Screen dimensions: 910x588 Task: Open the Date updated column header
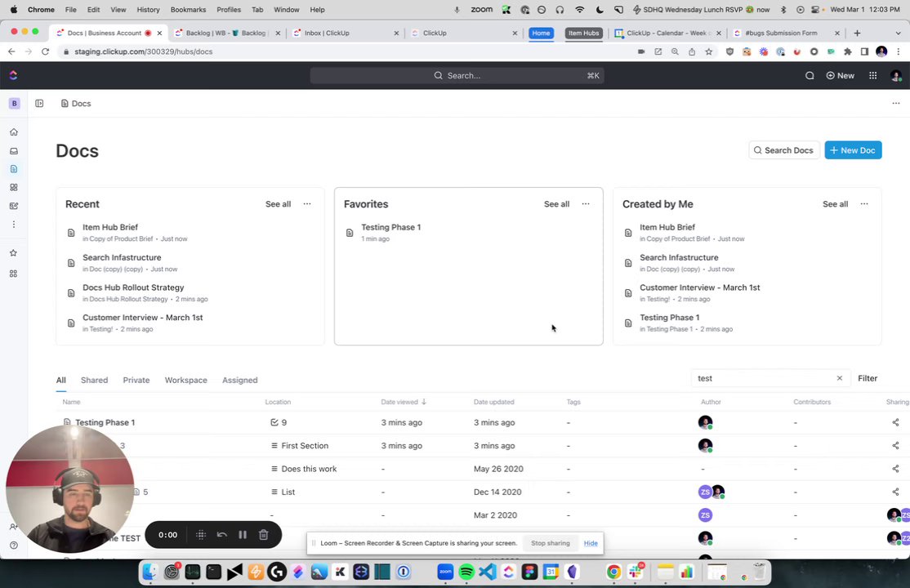[493, 402]
